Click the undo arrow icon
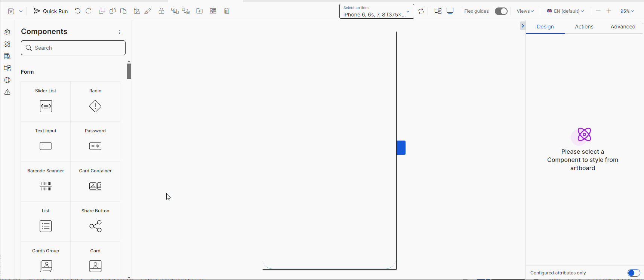The image size is (644, 280). tap(78, 11)
